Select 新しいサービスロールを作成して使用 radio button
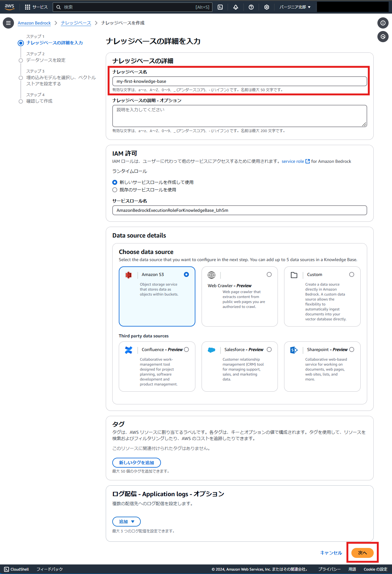 point(115,182)
